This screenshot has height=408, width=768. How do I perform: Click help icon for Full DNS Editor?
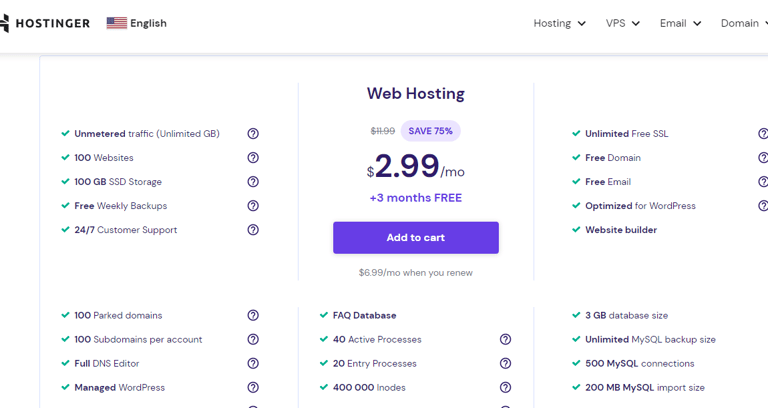(253, 364)
